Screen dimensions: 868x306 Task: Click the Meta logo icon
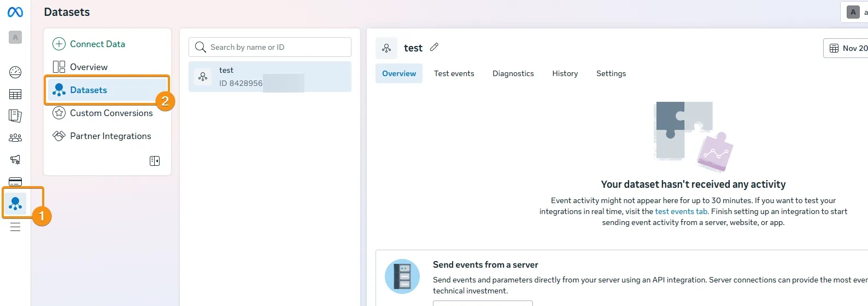(x=15, y=12)
